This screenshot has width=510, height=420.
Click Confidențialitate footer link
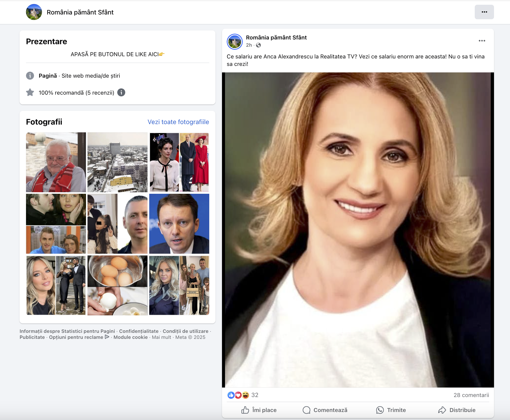139,331
